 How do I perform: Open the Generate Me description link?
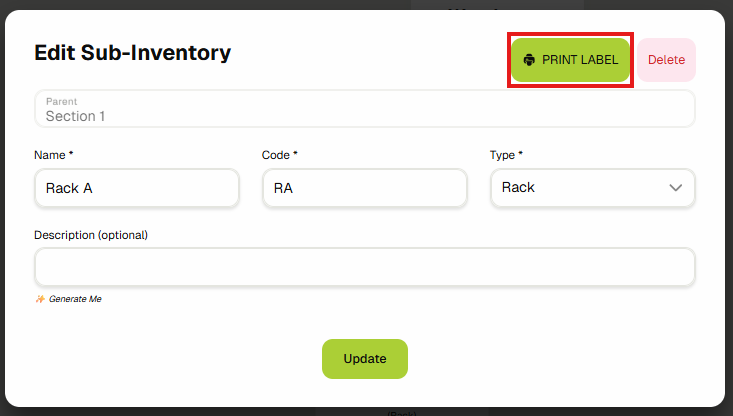pyautogui.click(x=75, y=299)
